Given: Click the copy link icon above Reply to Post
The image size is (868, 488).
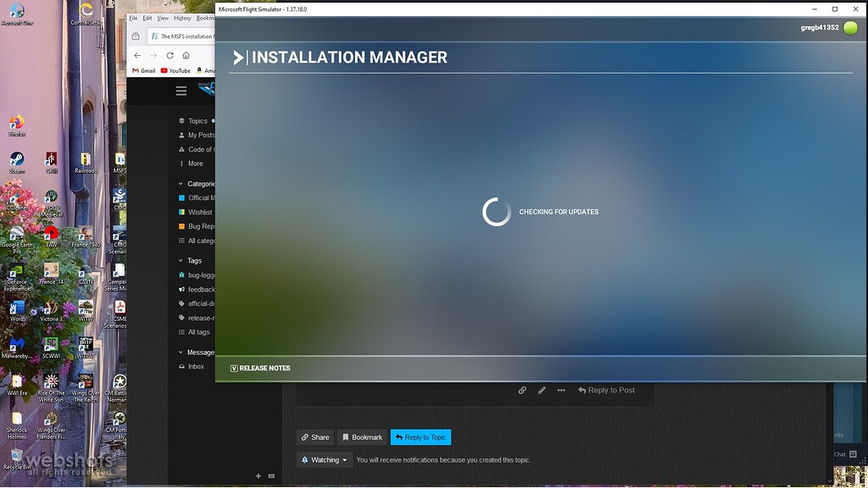Looking at the screenshot, I should [x=522, y=391].
